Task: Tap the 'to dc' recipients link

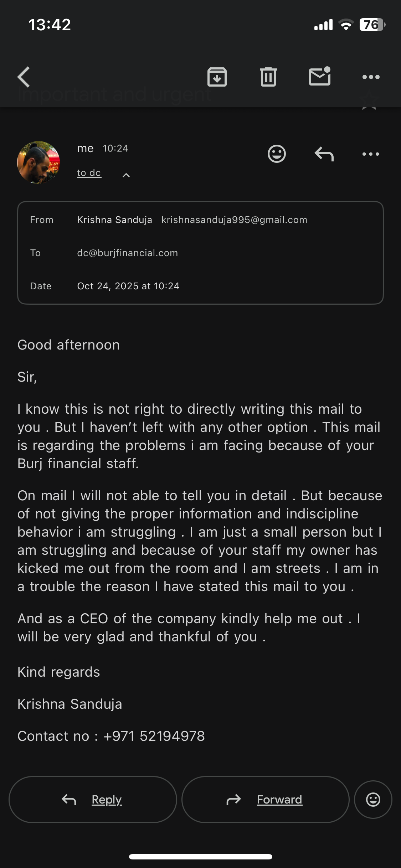Action: 89,173
